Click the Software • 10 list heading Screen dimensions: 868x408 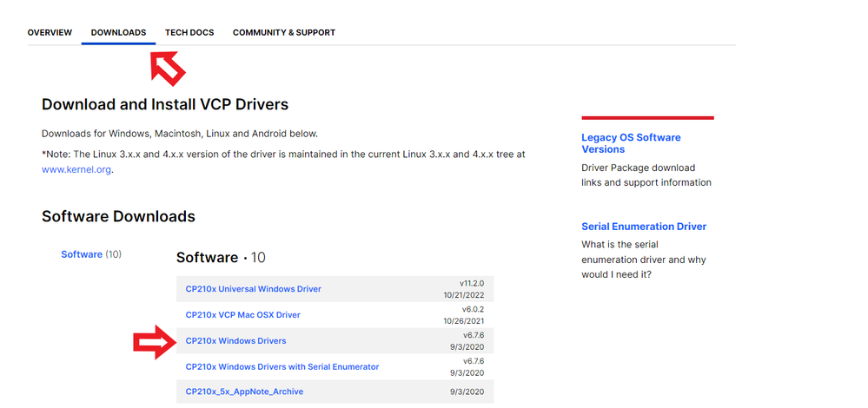tap(221, 258)
